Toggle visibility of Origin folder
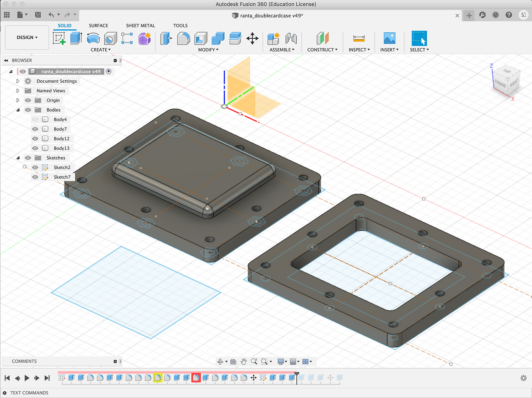The width and height of the screenshot is (532, 398). pos(28,100)
